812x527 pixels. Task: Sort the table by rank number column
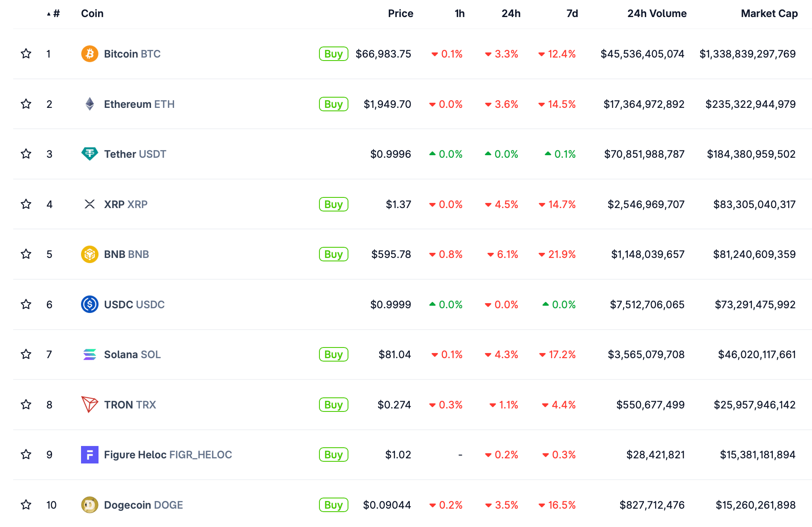(54, 14)
